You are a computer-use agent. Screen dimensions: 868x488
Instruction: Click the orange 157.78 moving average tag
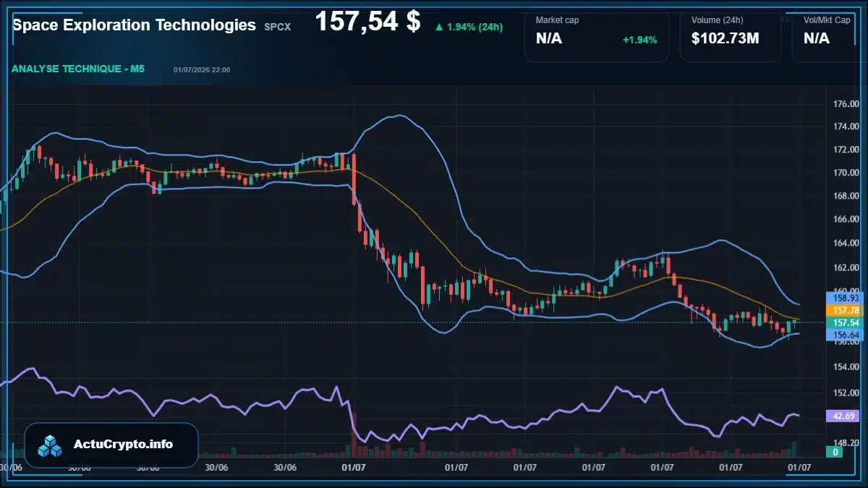coord(846,309)
